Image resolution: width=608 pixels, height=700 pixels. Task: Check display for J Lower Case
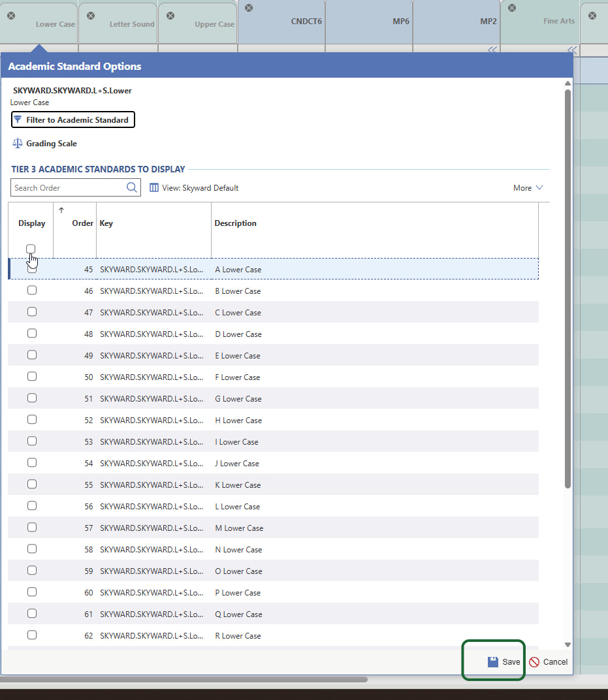tap(32, 462)
